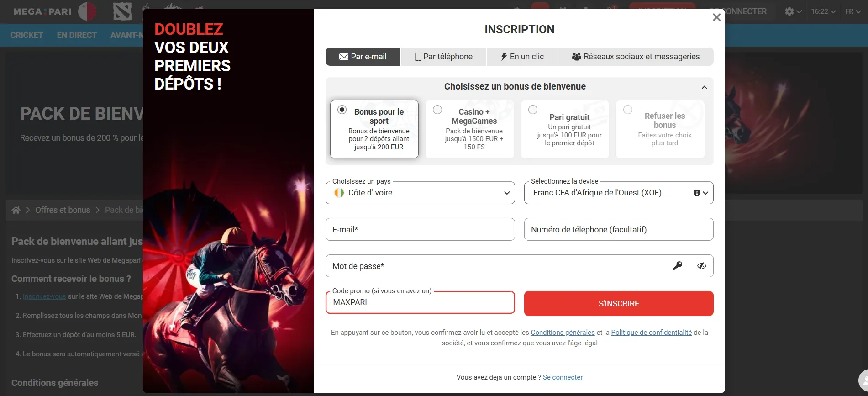
Task: Open the FR language selector
Action: [x=853, y=11]
